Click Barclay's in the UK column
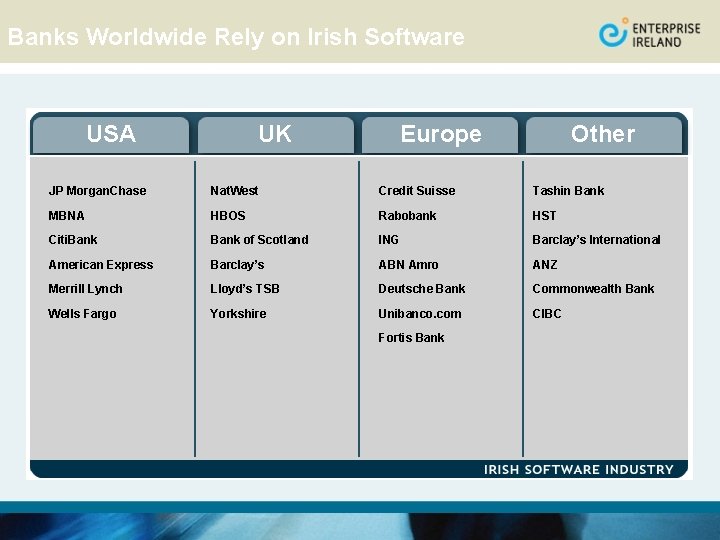The height and width of the screenshot is (540, 720). coord(237,265)
